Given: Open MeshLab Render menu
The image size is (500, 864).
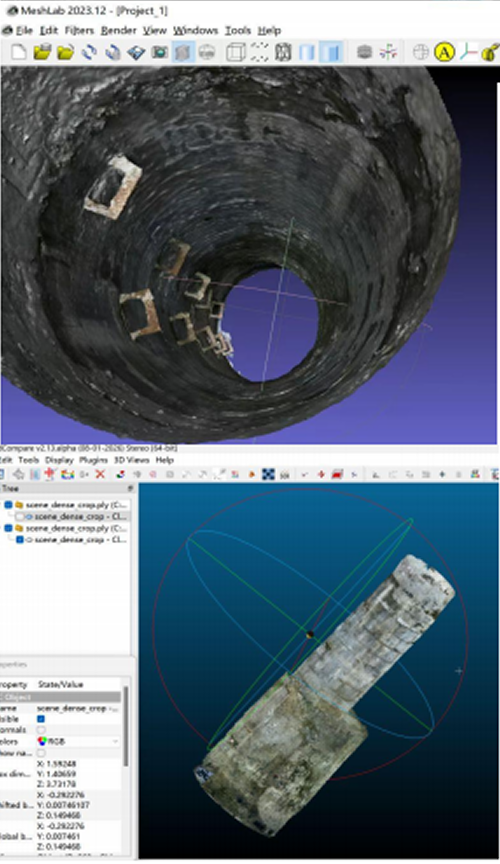Looking at the screenshot, I should click(x=119, y=30).
